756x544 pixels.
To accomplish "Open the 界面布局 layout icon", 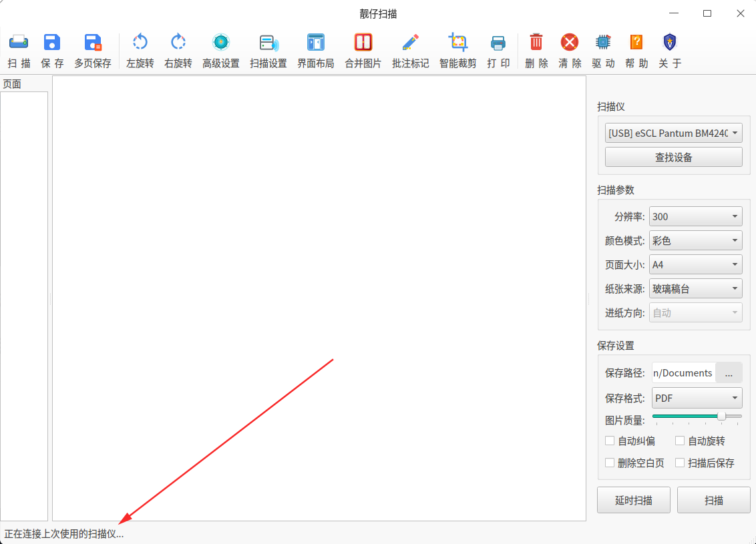I will 316,43.
